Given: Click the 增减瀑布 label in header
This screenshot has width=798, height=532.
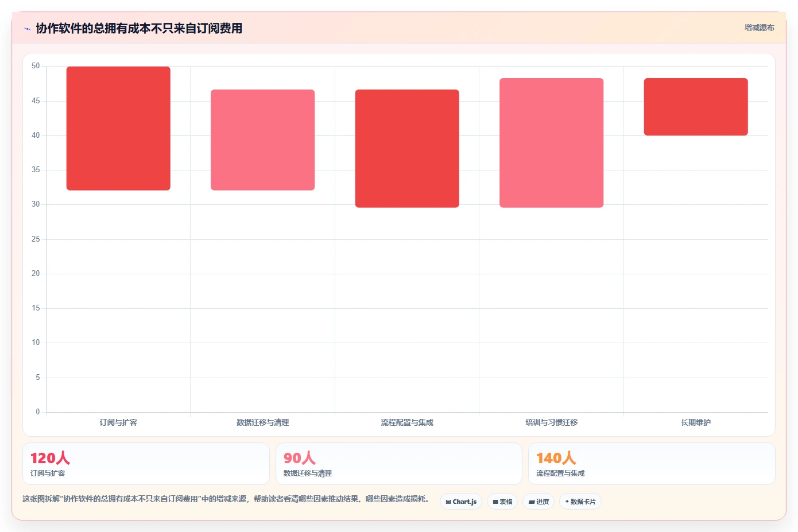Looking at the screenshot, I should [x=759, y=28].
